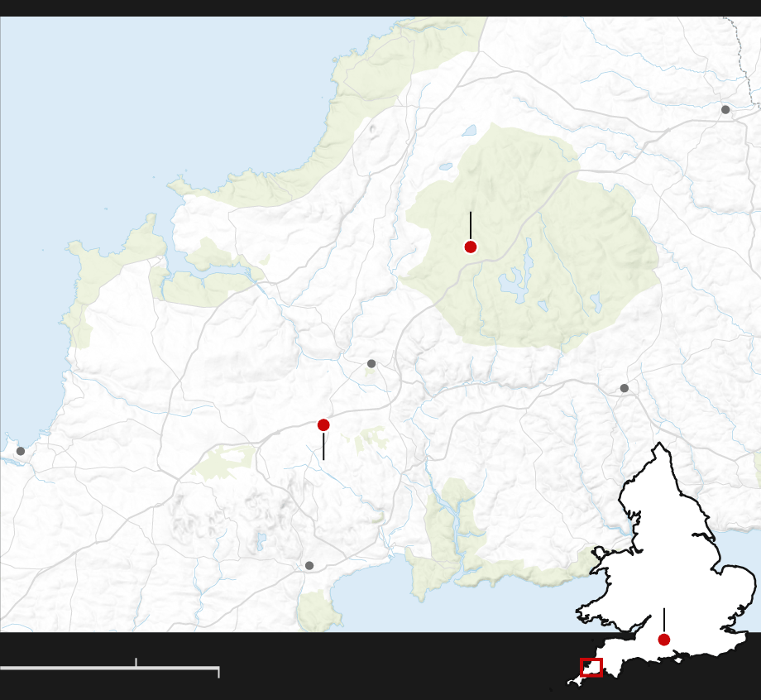Image resolution: width=761 pixels, height=700 pixels.
Task: Click the red marker inside the green moorland
Action: tap(471, 247)
